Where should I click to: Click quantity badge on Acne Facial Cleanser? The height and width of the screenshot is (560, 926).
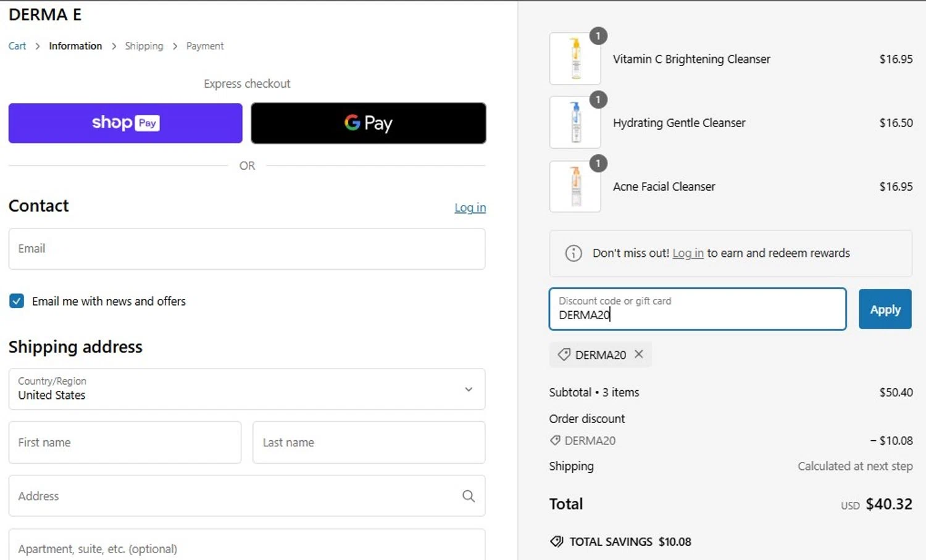tap(598, 164)
